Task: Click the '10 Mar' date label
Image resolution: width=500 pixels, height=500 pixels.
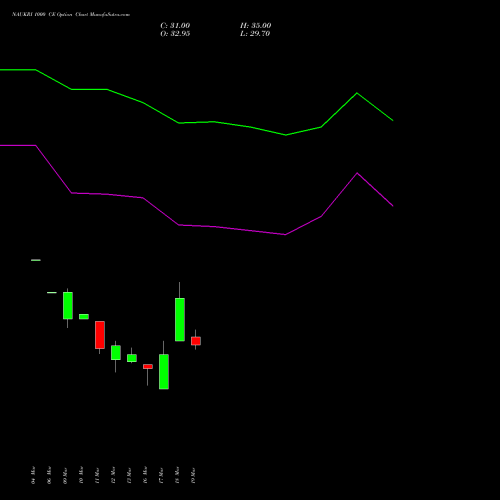Action: [x=81, y=475]
